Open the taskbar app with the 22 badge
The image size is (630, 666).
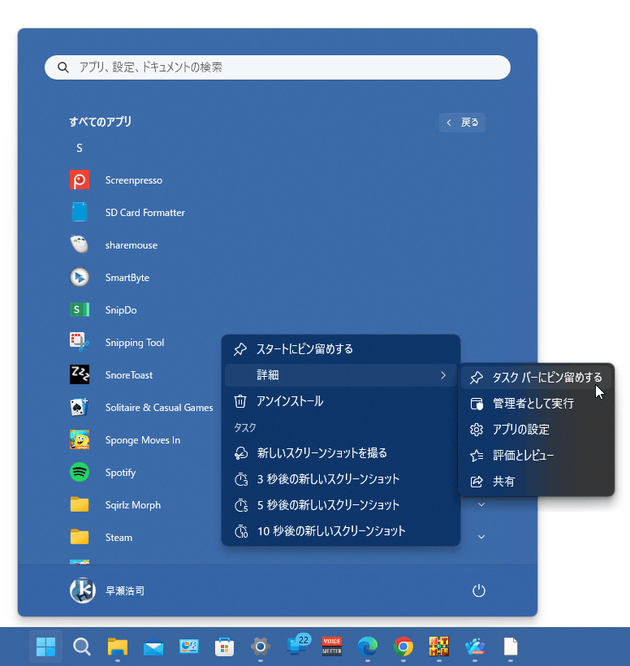click(298, 645)
